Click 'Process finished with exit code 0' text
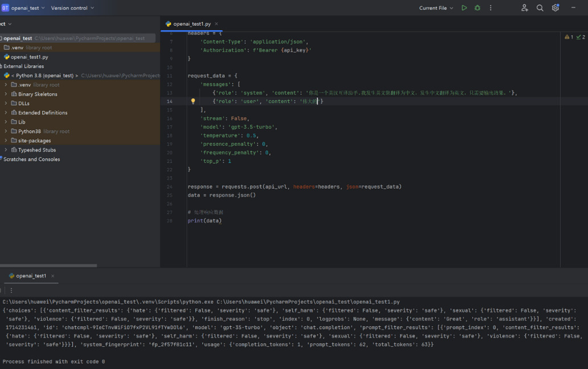The width and height of the screenshot is (588, 369). [x=54, y=362]
